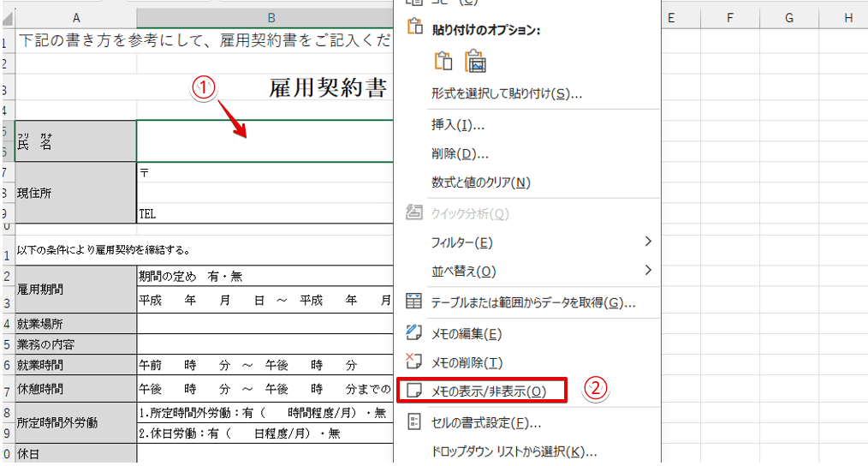Image resolution: width=868 pixels, height=466 pixels.
Task: Select column H header
Action: (x=843, y=18)
